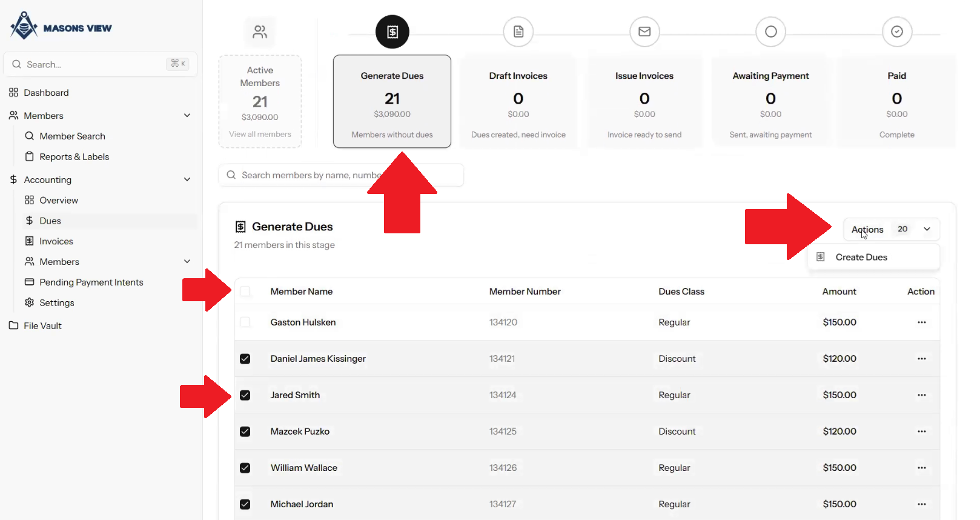Screen dimensions: 980x520
Task: Open Pending Payment Intents page
Action: [x=91, y=282]
